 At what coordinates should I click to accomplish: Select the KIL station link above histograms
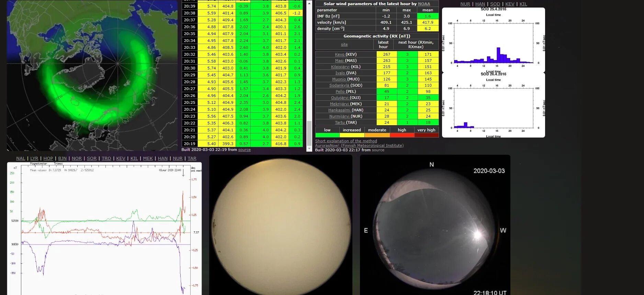click(x=523, y=4)
